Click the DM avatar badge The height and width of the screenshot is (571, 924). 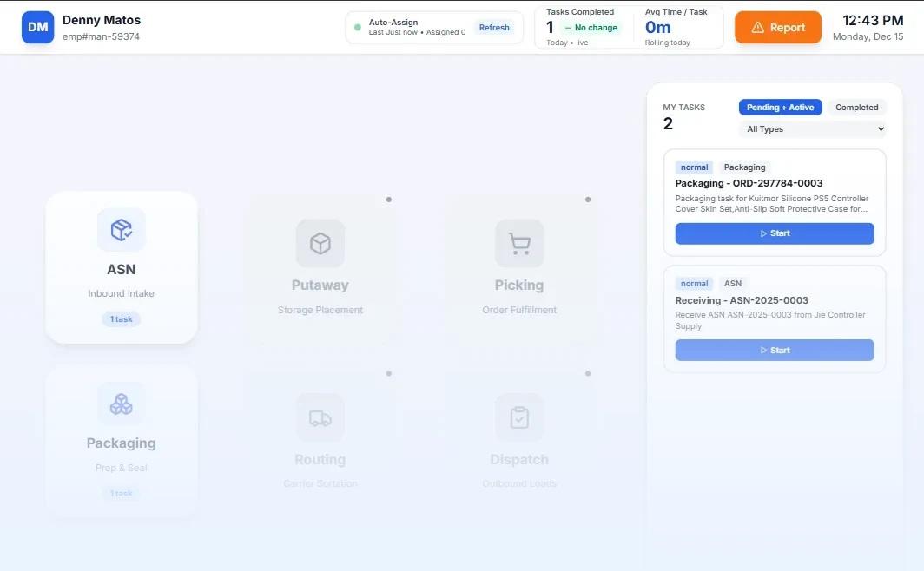36,26
